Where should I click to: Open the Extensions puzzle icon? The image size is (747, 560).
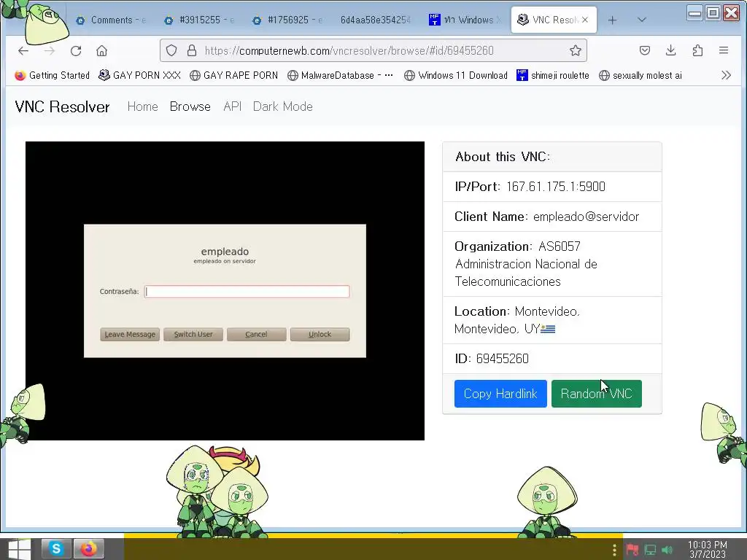point(697,50)
